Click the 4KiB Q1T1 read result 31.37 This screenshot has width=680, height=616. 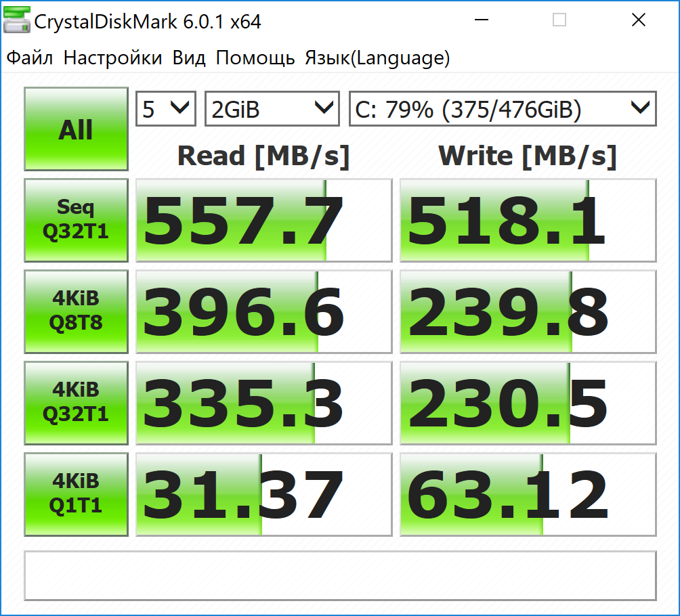pyautogui.click(x=263, y=495)
